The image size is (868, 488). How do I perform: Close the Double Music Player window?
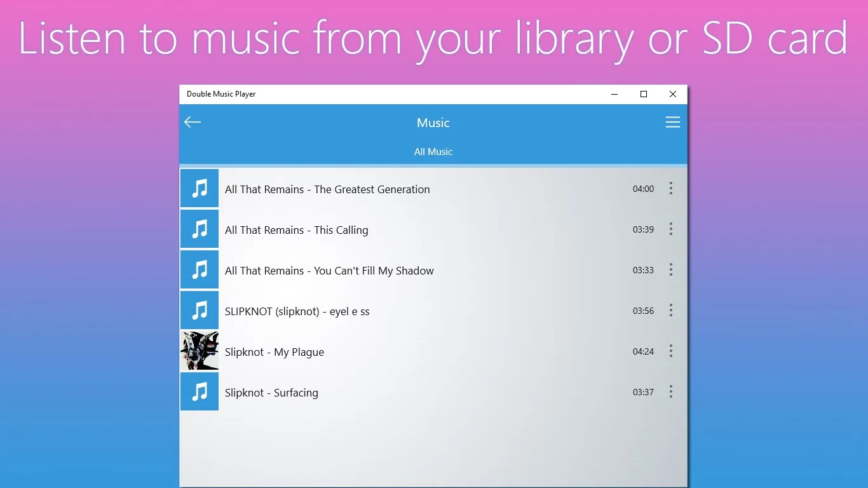[x=673, y=94]
